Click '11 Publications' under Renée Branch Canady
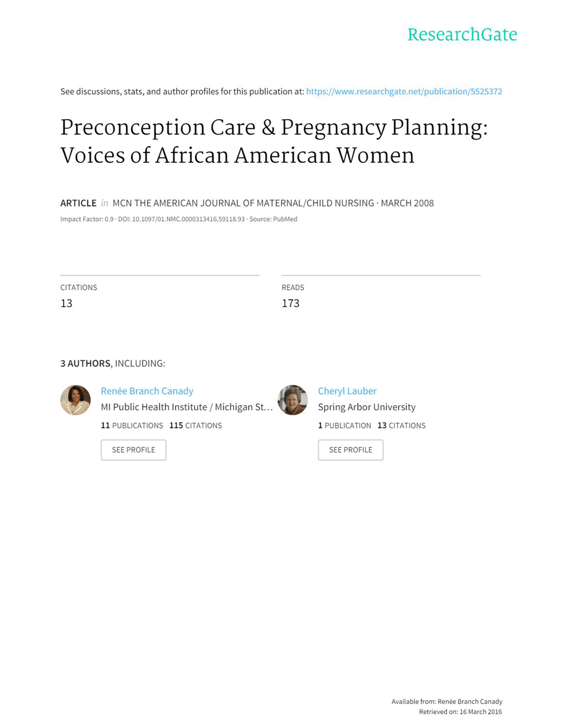Screen dimensions: 563x728 click(x=132, y=426)
